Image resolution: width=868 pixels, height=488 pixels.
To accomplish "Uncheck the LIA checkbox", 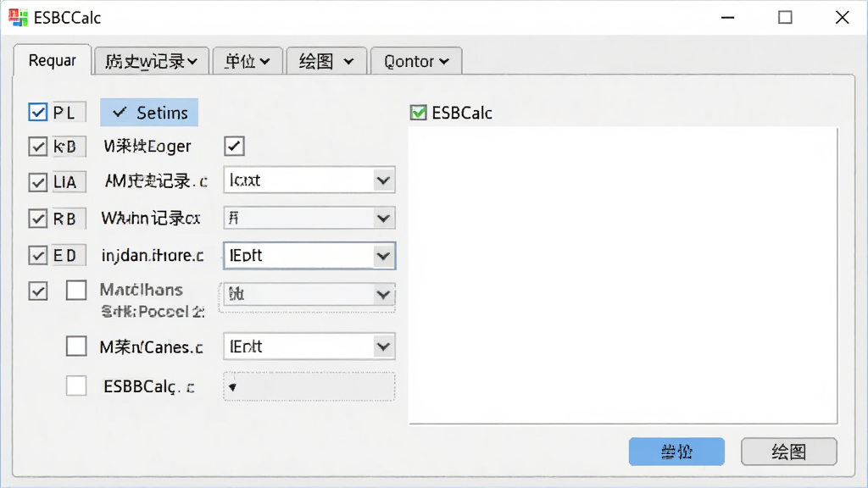I will (x=37, y=182).
